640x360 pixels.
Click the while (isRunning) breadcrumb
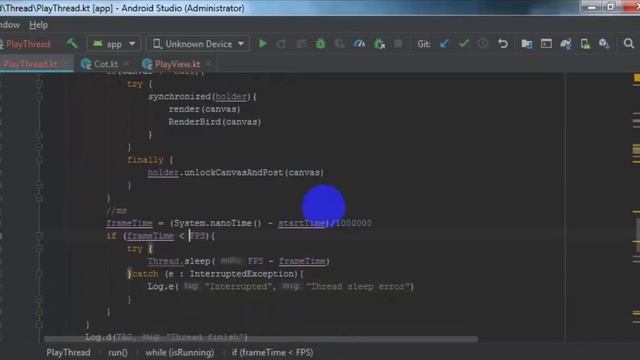[180, 352]
